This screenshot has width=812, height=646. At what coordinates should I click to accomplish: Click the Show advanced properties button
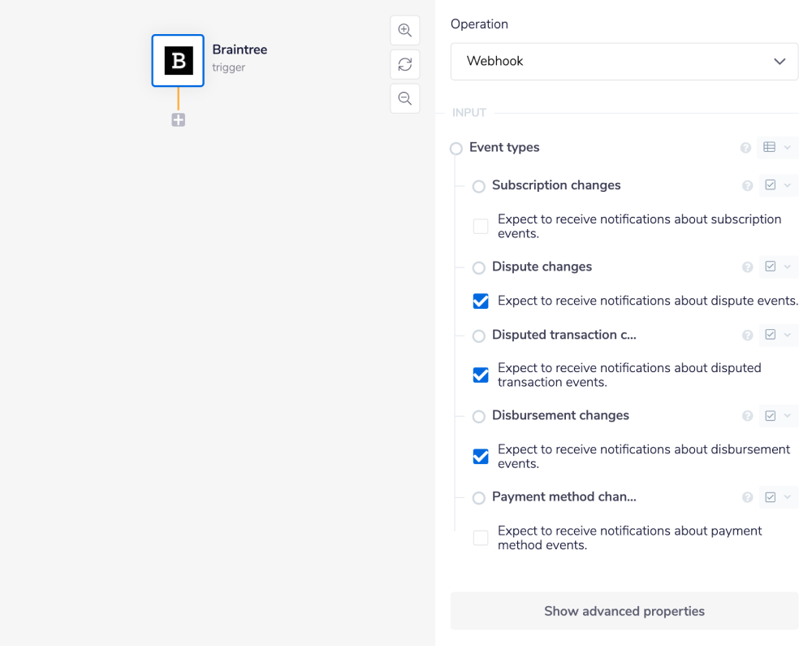click(x=624, y=611)
